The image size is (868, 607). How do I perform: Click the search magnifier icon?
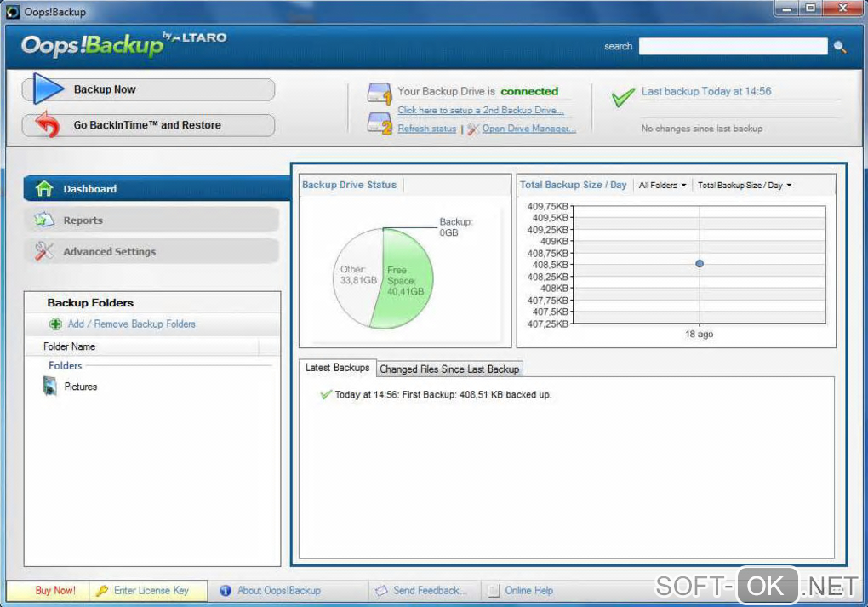point(840,47)
